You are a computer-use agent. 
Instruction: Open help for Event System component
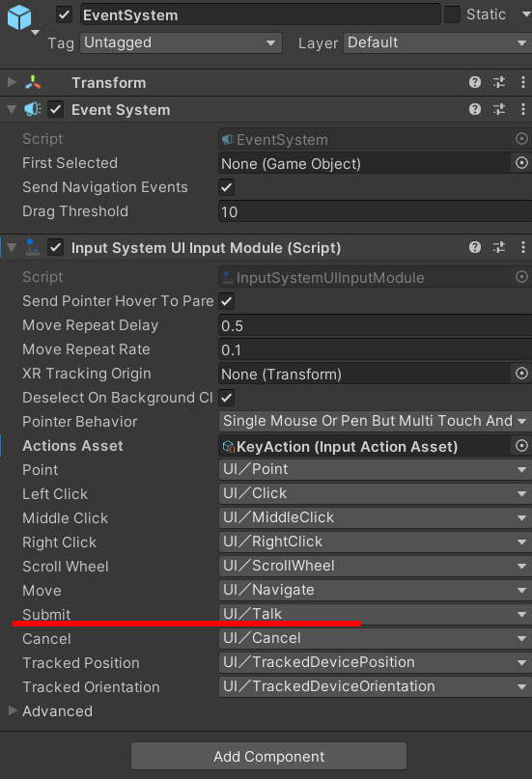[475, 109]
